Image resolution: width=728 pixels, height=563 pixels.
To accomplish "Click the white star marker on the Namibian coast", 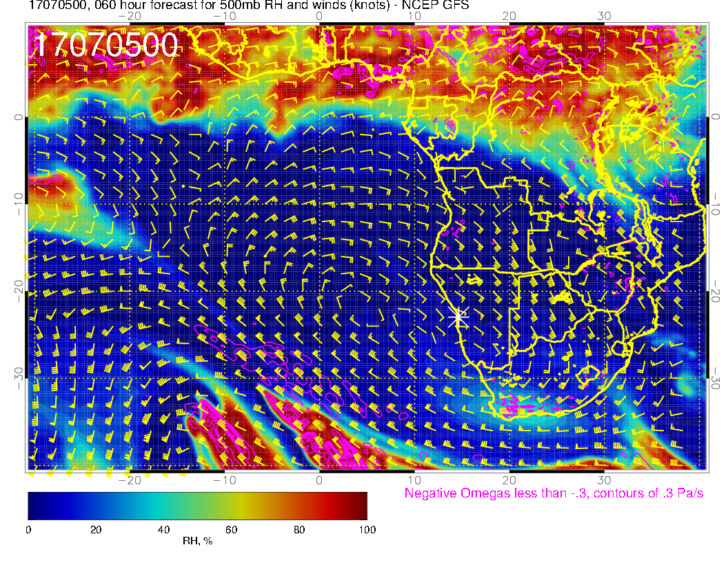I will pos(458,318).
